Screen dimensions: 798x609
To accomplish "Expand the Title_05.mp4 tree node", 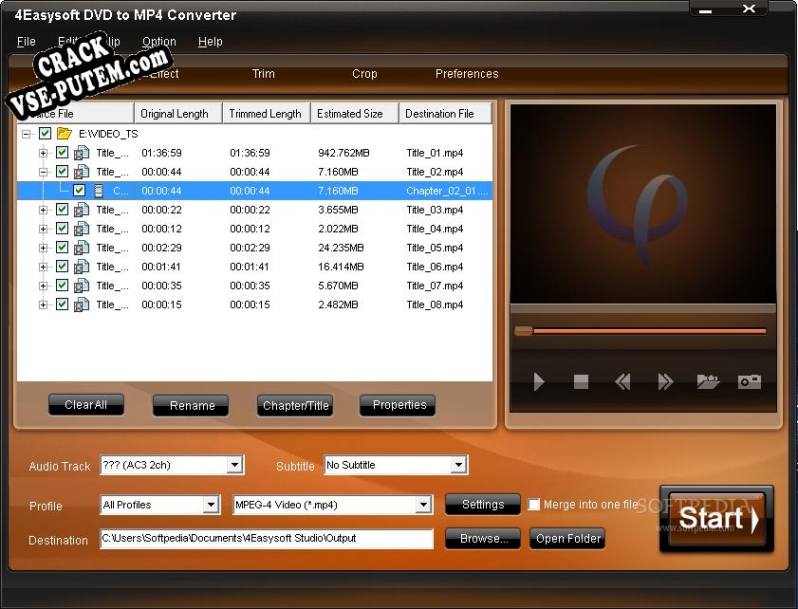I will click(x=43, y=248).
